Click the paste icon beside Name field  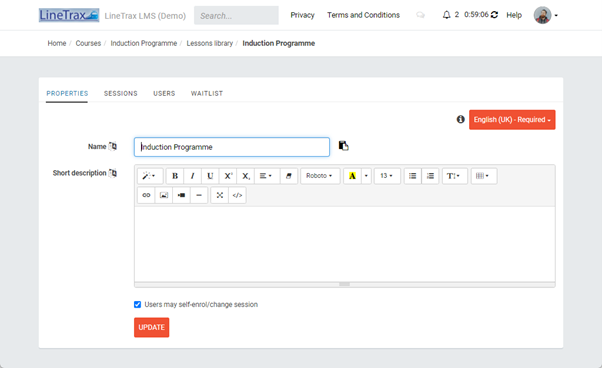pyautogui.click(x=344, y=146)
